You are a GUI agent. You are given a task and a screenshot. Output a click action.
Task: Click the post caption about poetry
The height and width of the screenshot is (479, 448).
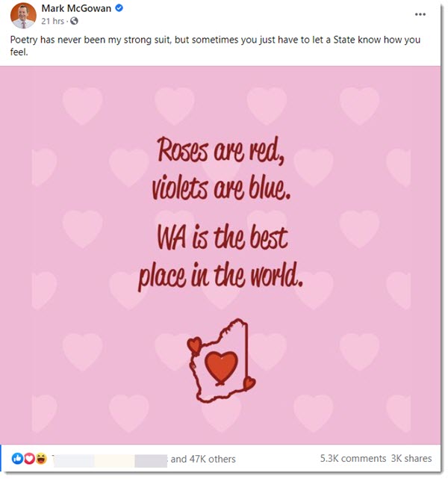click(215, 46)
